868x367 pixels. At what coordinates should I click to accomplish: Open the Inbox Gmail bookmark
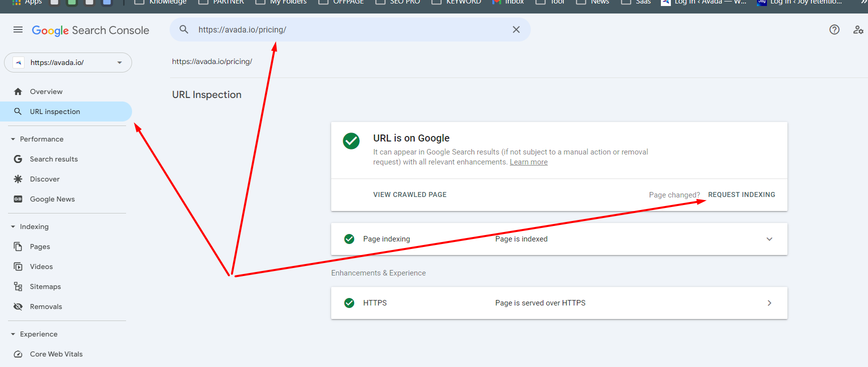[x=508, y=2]
